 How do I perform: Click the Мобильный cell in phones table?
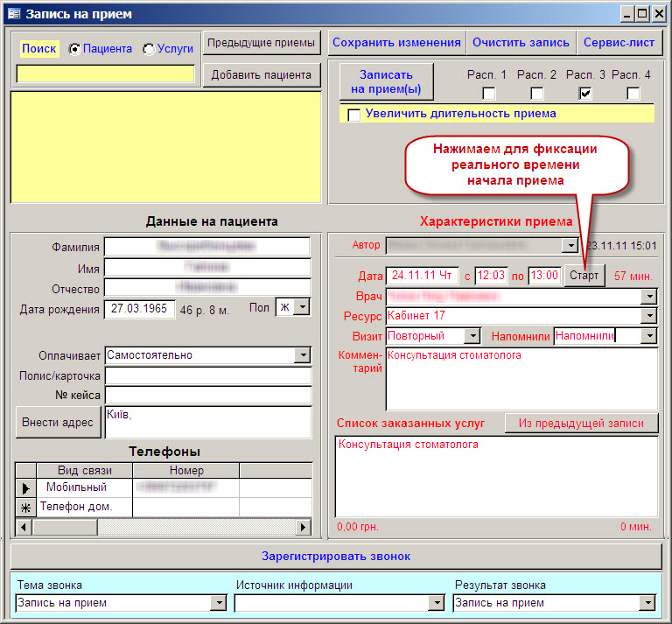85,487
